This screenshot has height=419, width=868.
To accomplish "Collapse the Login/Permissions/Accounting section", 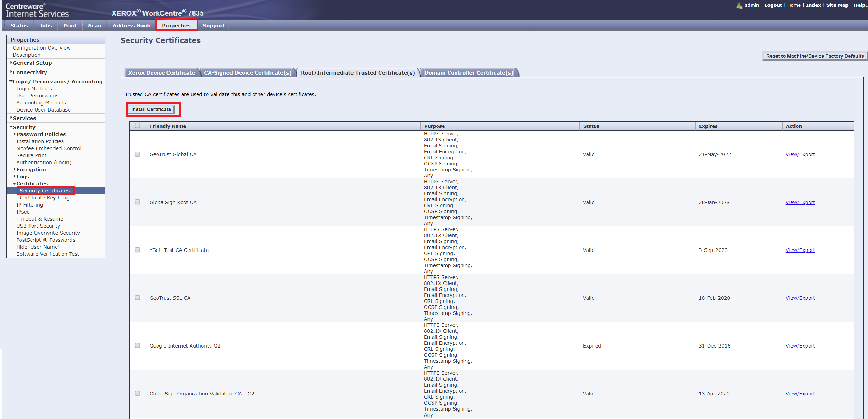I will (x=11, y=81).
